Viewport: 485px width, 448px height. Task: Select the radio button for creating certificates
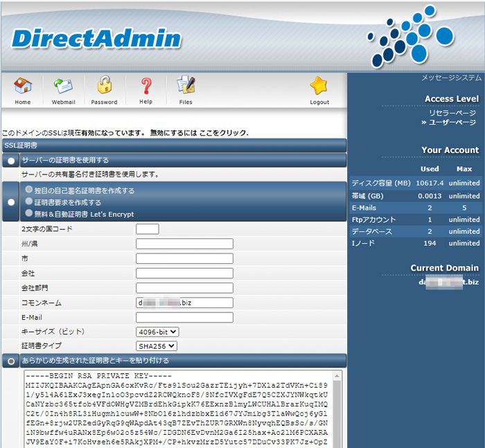(x=11, y=202)
